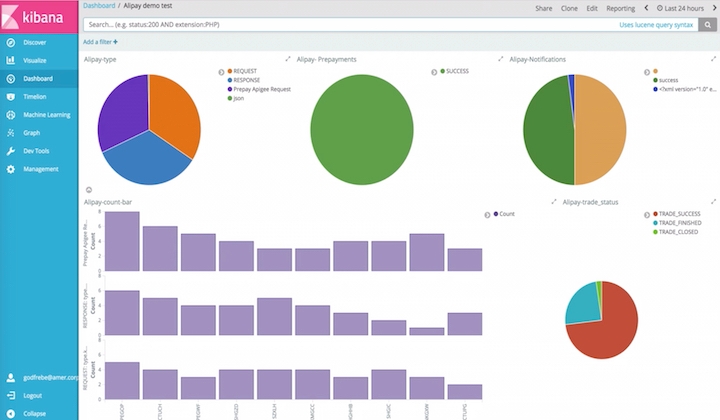Screen dimensions: 720x420
Task: Expand Alipay-type panel to full screen
Action: 288,59
